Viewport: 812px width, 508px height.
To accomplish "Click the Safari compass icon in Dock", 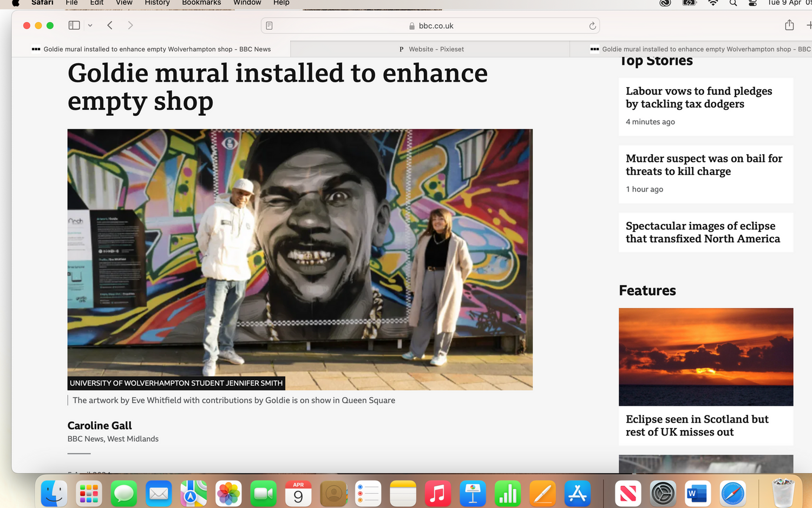I will pyautogui.click(x=733, y=493).
